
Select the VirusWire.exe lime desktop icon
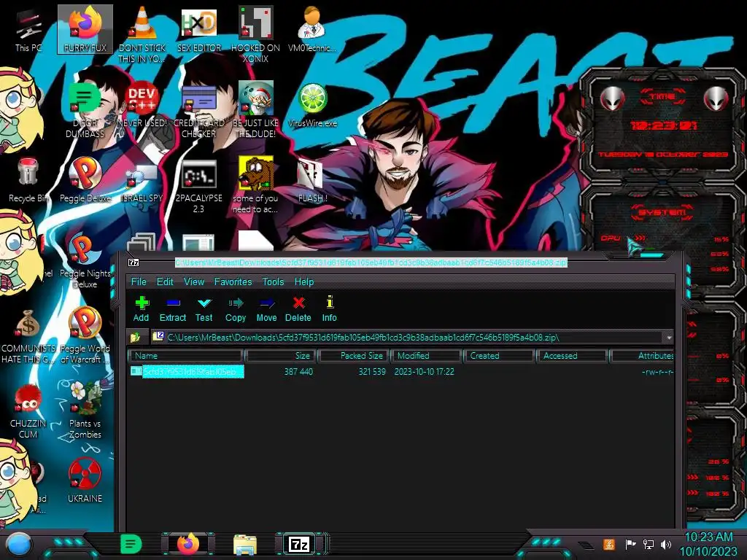312,105
